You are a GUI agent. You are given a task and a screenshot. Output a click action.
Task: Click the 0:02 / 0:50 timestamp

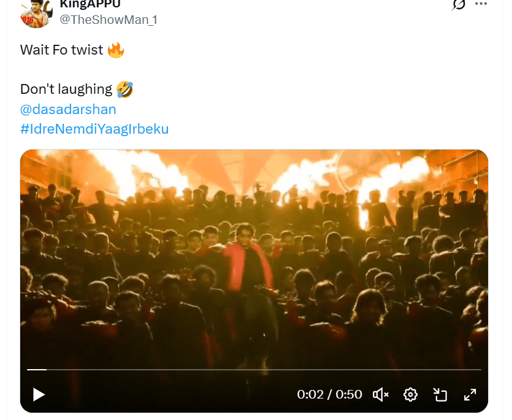click(329, 395)
